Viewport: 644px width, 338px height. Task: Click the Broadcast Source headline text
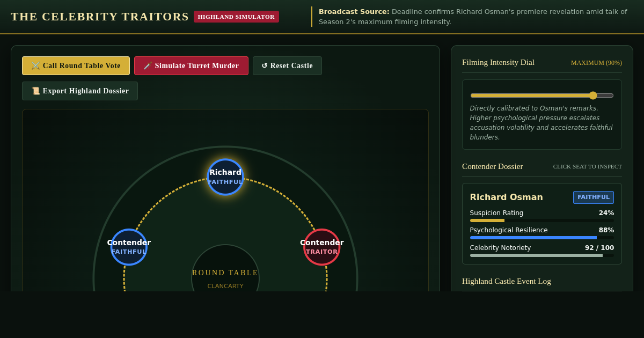[x=473, y=17]
